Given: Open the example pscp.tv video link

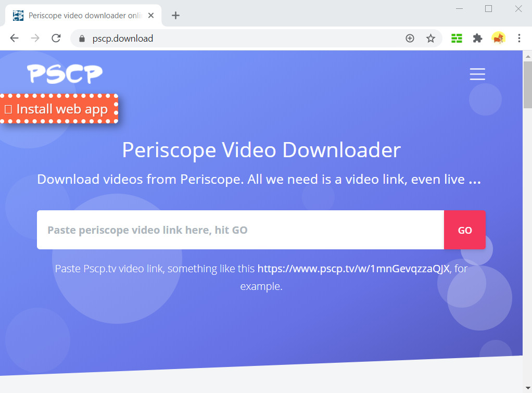Looking at the screenshot, I should (353, 269).
